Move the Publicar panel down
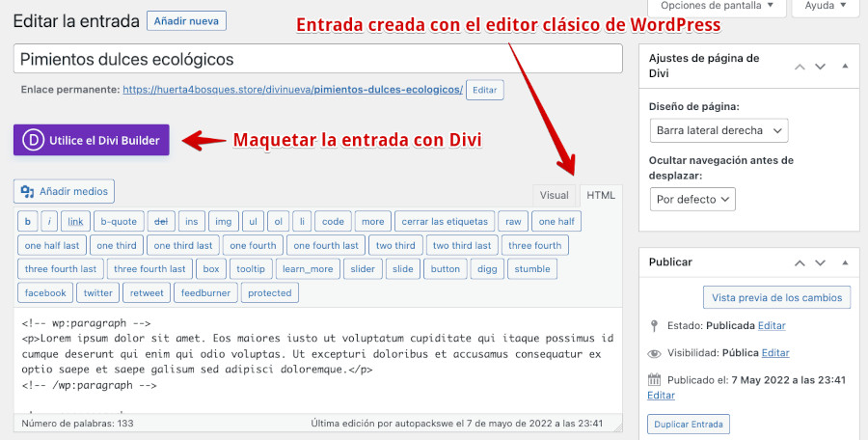Viewport: 868px width, 440px height. pos(821,262)
